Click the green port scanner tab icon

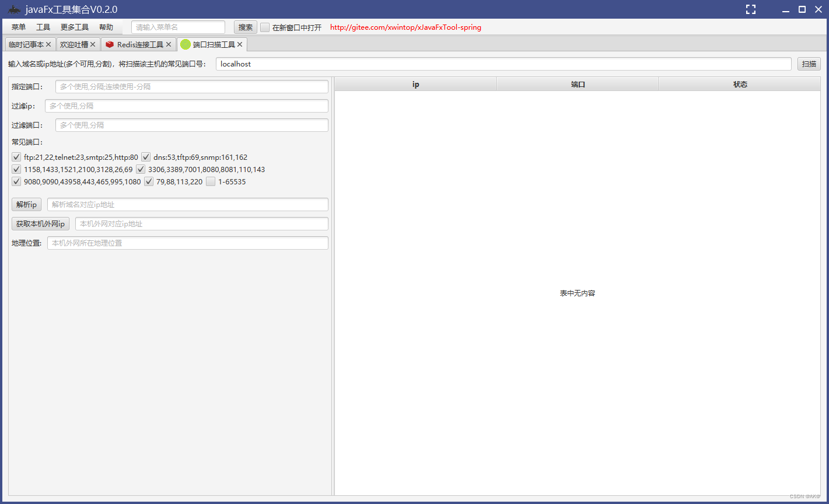click(186, 44)
